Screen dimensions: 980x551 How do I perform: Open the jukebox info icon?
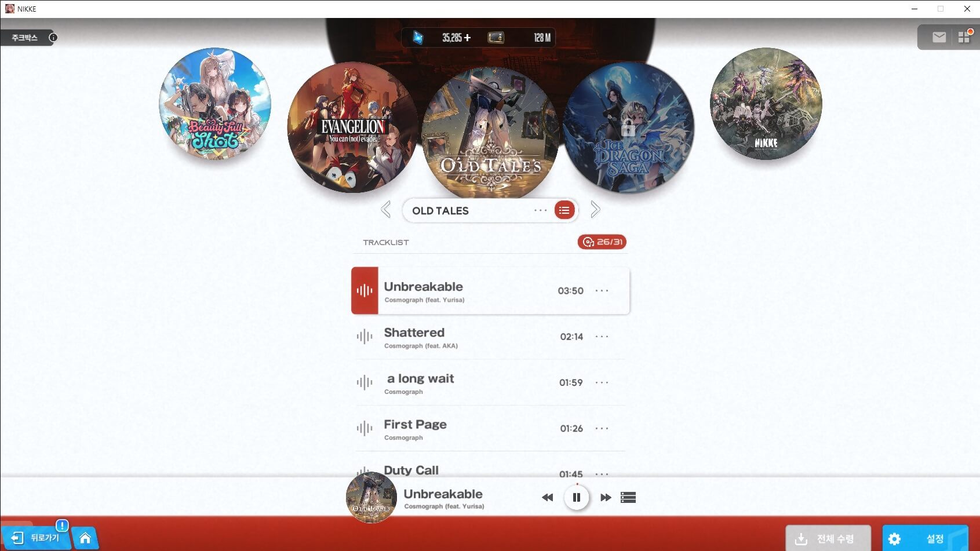tap(53, 38)
